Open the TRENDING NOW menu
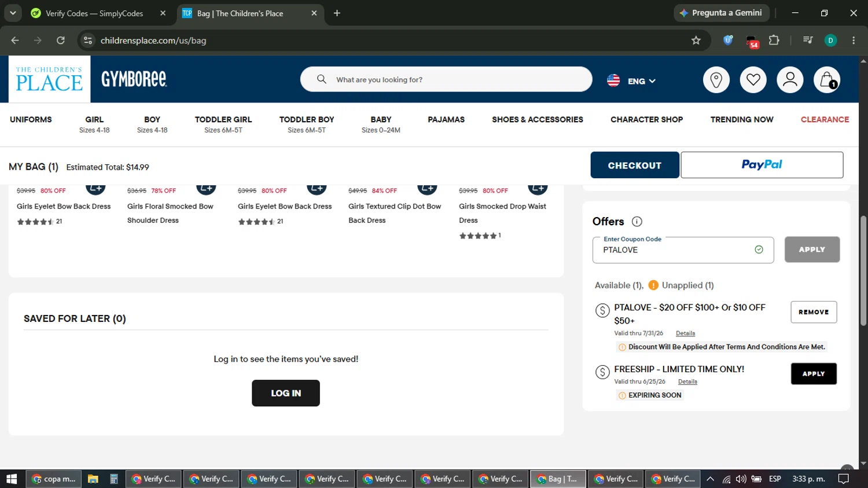Viewport: 868px width, 488px height. coord(742,119)
